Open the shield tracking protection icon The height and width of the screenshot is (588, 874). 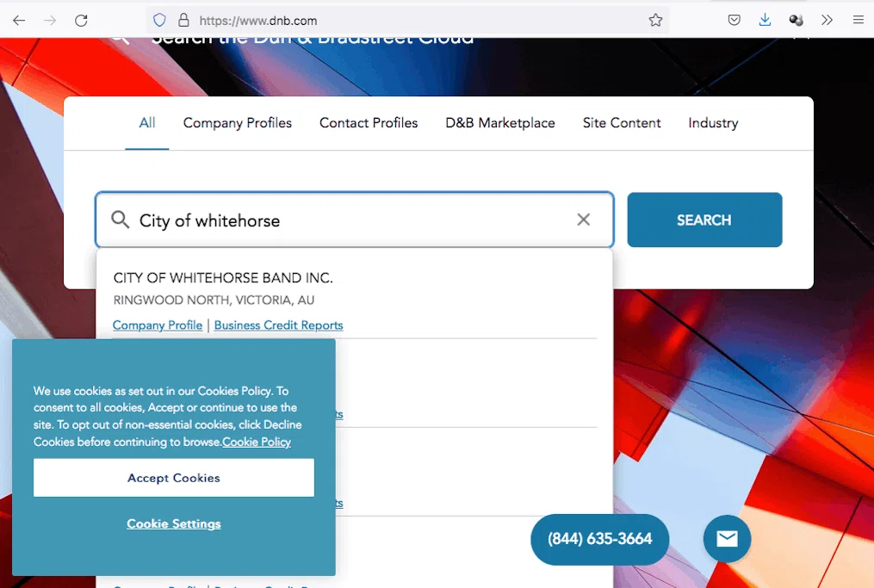pyautogui.click(x=159, y=21)
